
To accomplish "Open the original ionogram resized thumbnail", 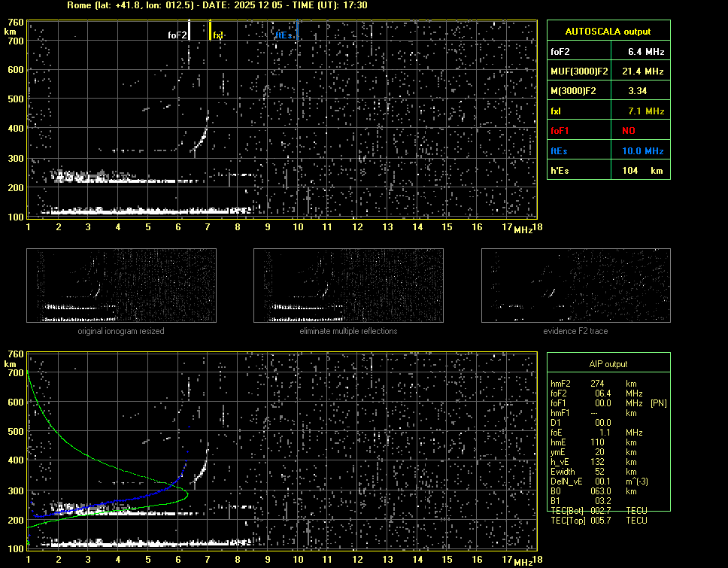I will [x=121, y=286].
